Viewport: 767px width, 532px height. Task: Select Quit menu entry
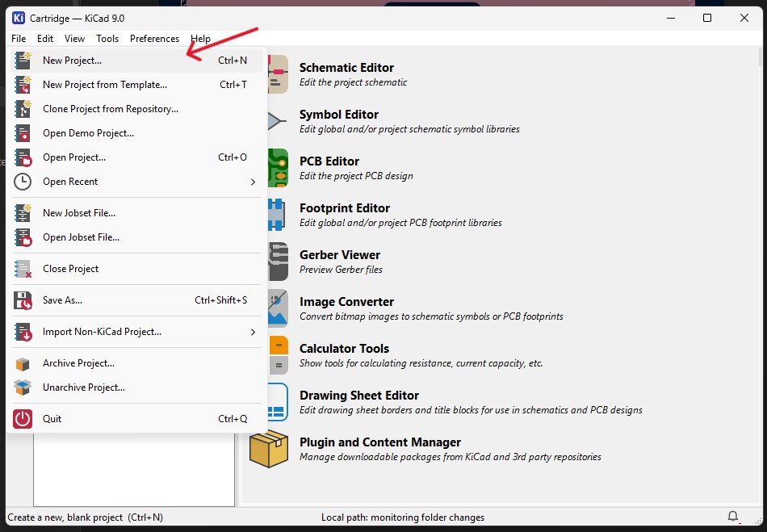(136, 418)
